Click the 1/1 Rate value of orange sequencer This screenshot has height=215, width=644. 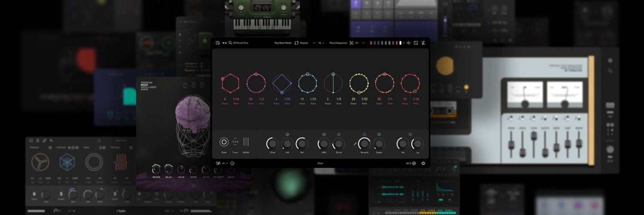pos(390,99)
